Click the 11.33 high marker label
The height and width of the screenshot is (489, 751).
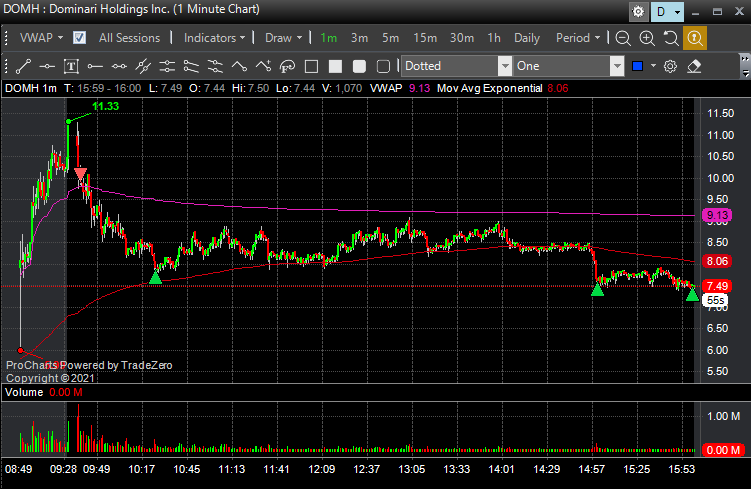(x=105, y=106)
